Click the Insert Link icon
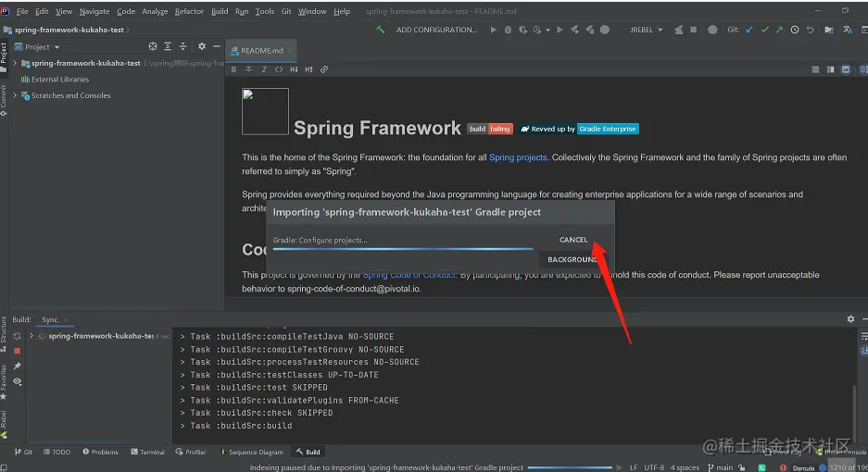This screenshot has width=868, height=472. click(324, 69)
